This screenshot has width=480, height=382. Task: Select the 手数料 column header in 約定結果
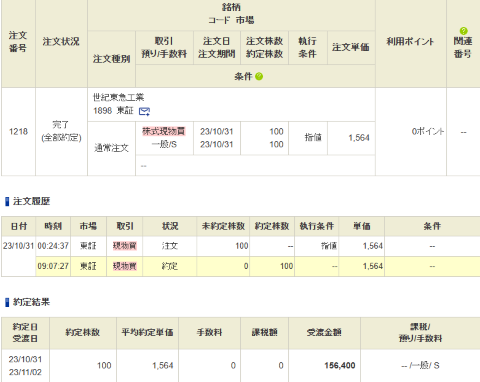pos(209,333)
